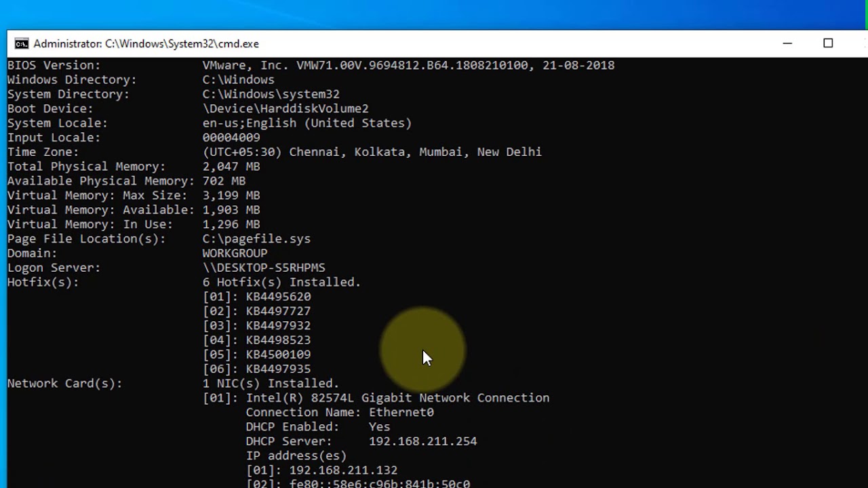
Task: Click hotfix entry '[05]: KB4500109'
Action: tap(256, 354)
